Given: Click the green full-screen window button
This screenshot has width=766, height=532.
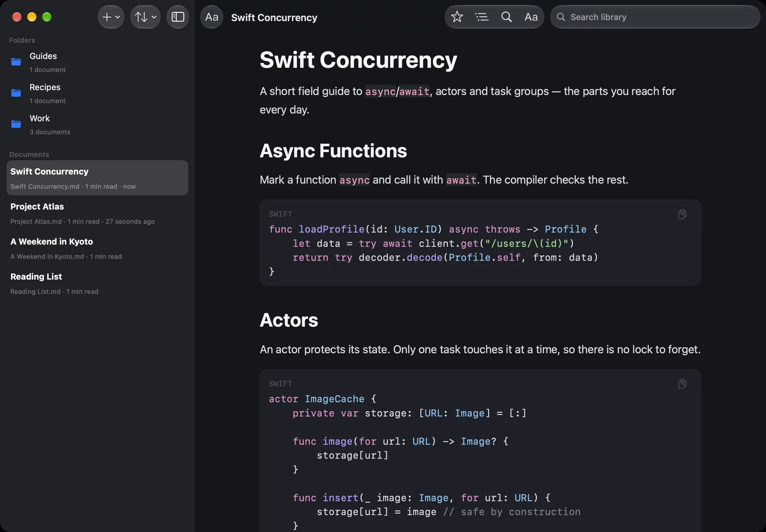Looking at the screenshot, I should coord(46,17).
